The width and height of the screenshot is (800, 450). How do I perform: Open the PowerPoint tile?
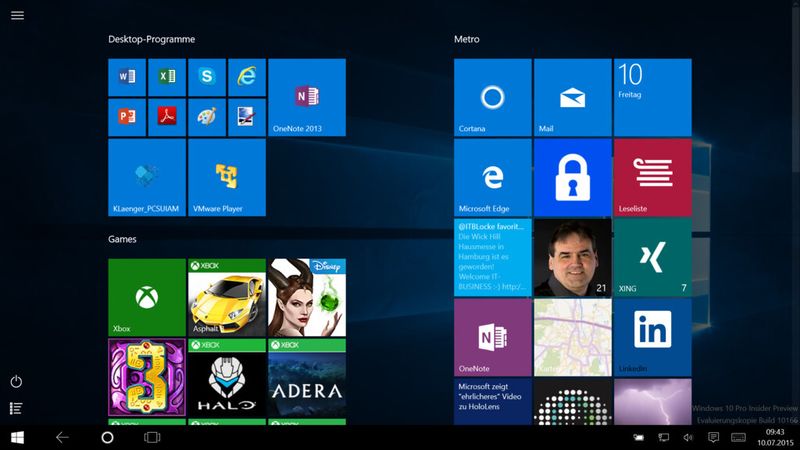click(x=127, y=117)
